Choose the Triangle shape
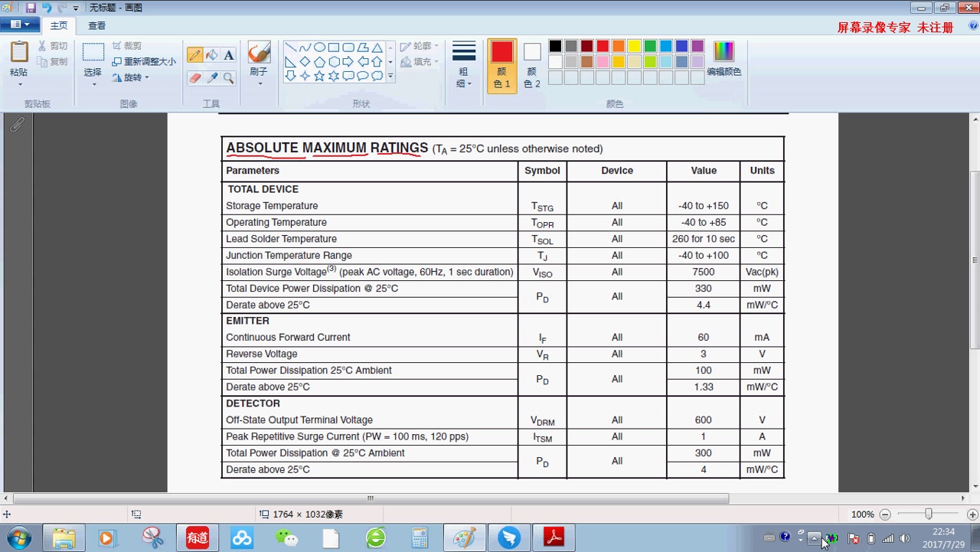The image size is (980, 552). coord(377,47)
